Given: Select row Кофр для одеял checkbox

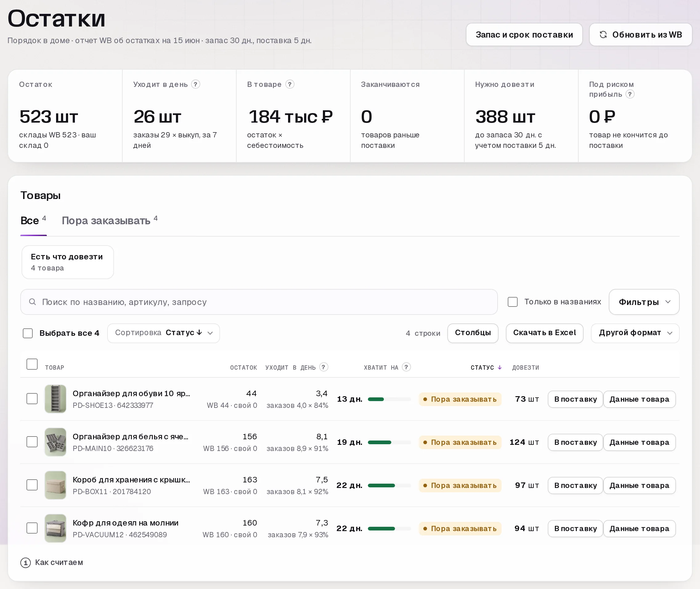Looking at the screenshot, I should (x=32, y=528).
